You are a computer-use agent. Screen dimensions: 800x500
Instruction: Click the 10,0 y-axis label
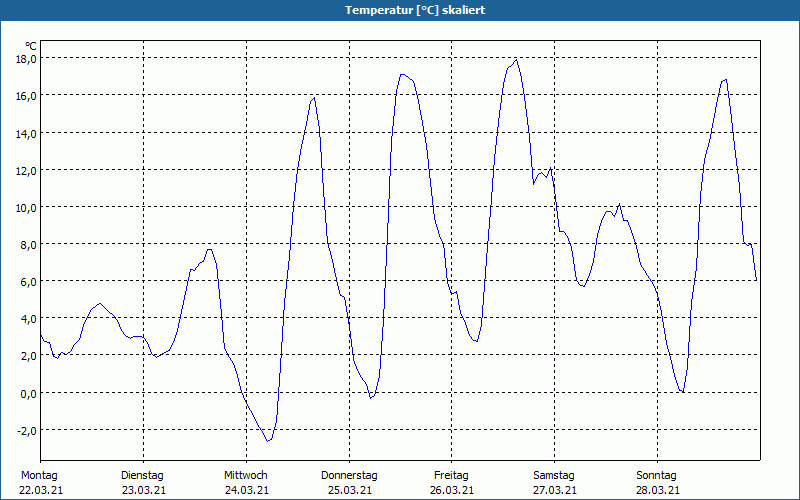[26, 208]
